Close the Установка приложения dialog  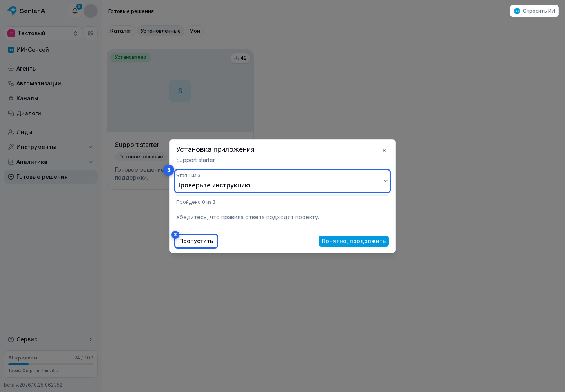(x=384, y=151)
